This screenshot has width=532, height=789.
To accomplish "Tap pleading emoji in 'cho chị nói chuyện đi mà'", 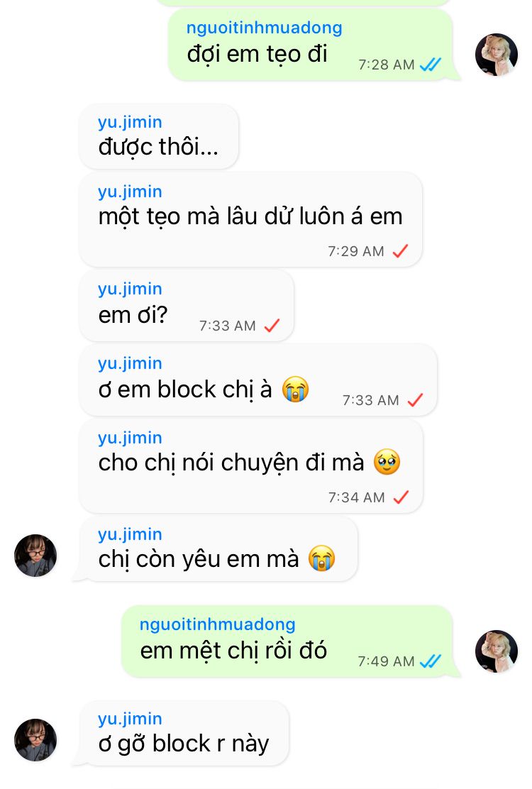I will (x=387, y=462).
